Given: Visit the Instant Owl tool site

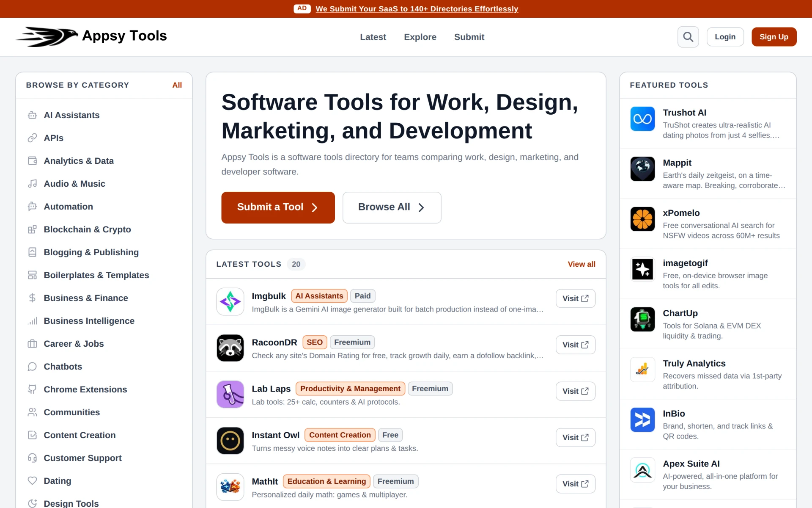Looking at the screenshot, I should tap(576, 438).
